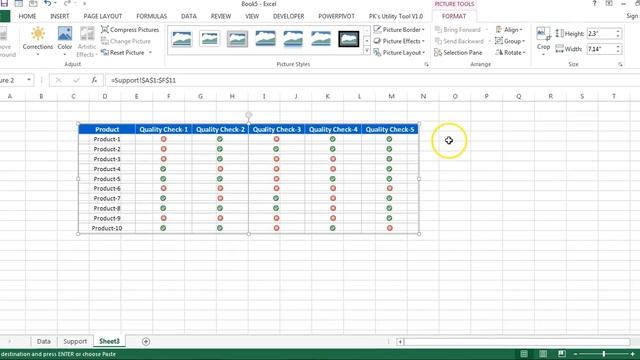Open the Align dropdown
This screenshot has width=640, height=360.
point(509,30)
